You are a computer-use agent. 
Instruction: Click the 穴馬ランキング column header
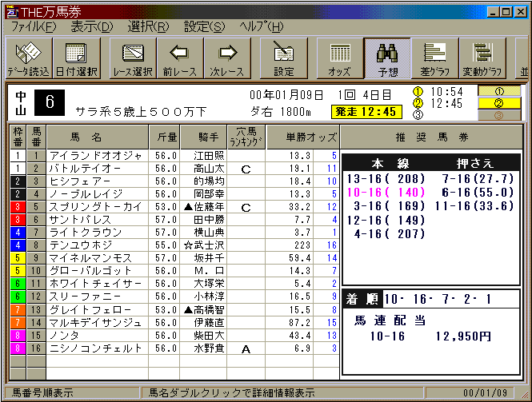[246, 137]
